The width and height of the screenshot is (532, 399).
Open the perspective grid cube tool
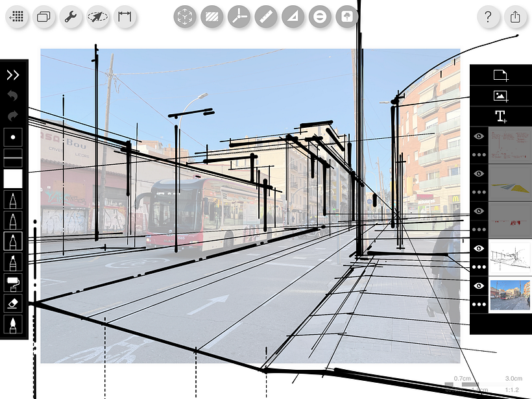point(185,16)
